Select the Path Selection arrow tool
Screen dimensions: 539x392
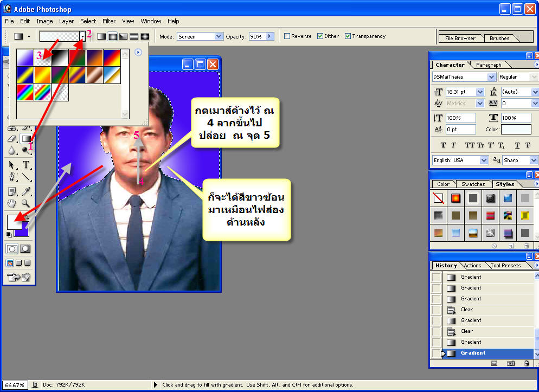tap(12, 165)
